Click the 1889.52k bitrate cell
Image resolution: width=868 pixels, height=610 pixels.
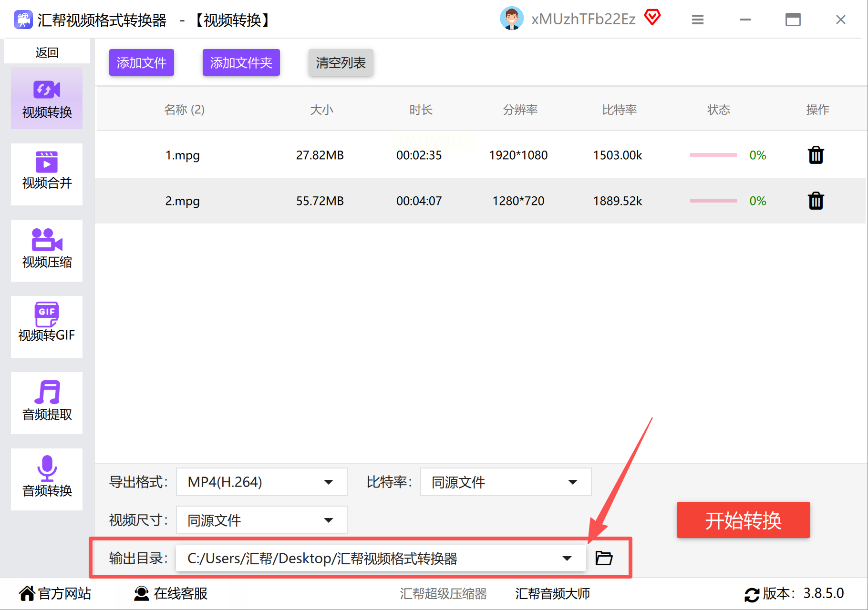(x=617, y=201)
